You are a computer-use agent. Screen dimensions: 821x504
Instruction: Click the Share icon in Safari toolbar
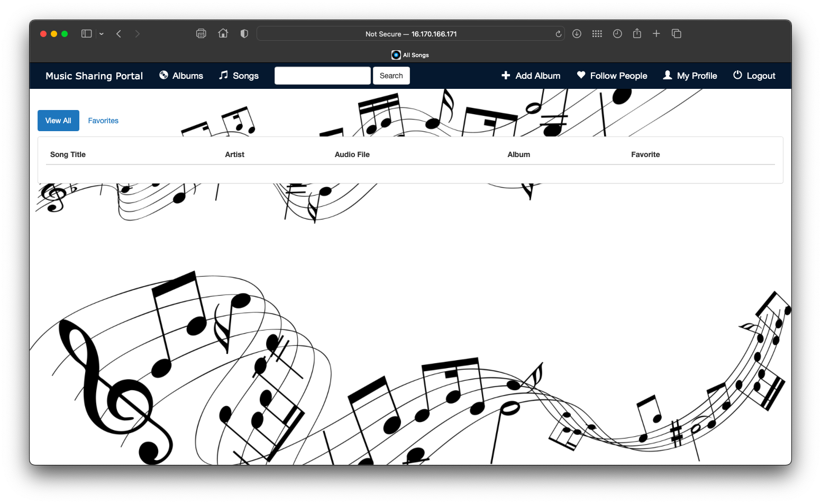pyautogui.click(x=637, y=33)
